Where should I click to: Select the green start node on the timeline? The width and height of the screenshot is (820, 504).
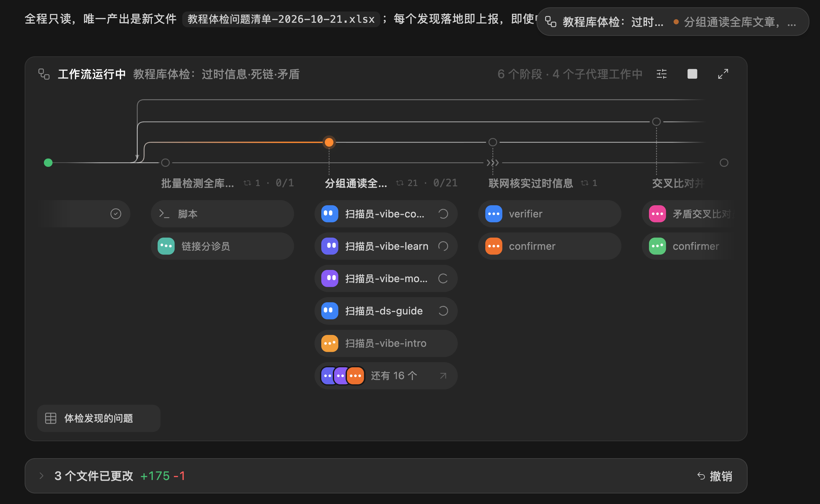tap(48, 163)
